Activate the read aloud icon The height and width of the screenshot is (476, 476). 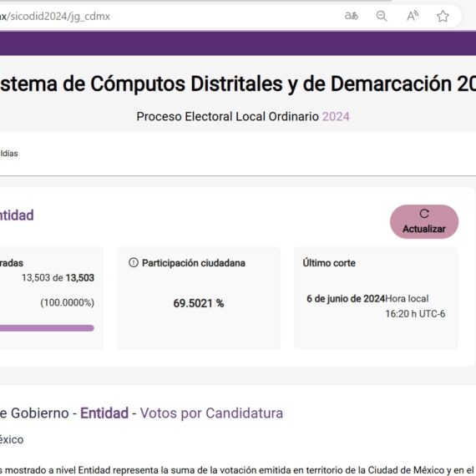tap(413, 16)
